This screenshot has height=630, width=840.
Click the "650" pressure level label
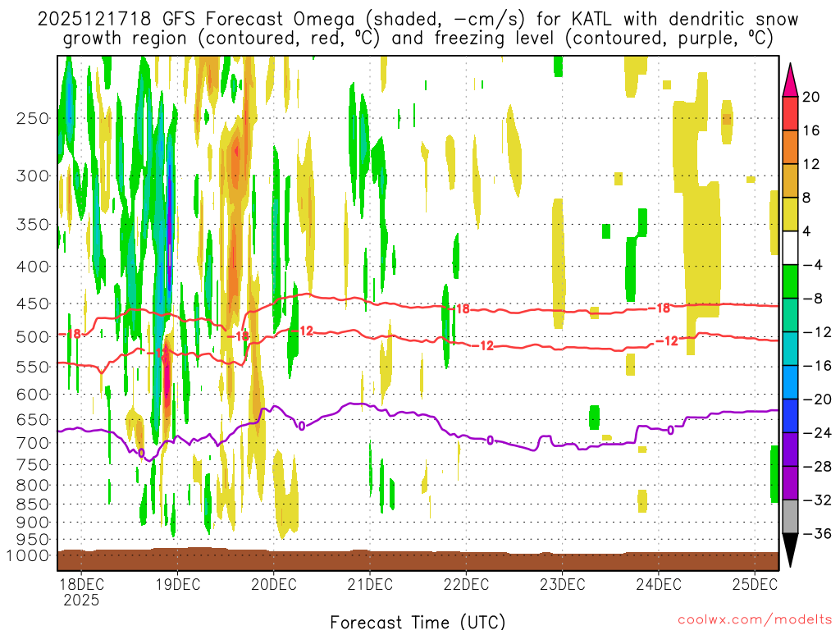(33, 419)
